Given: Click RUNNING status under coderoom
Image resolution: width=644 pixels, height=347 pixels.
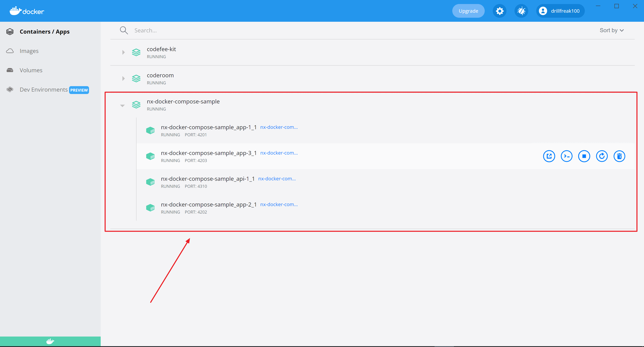Looking at the screenshot, I should pyautogui.click(x=156, y=83).
